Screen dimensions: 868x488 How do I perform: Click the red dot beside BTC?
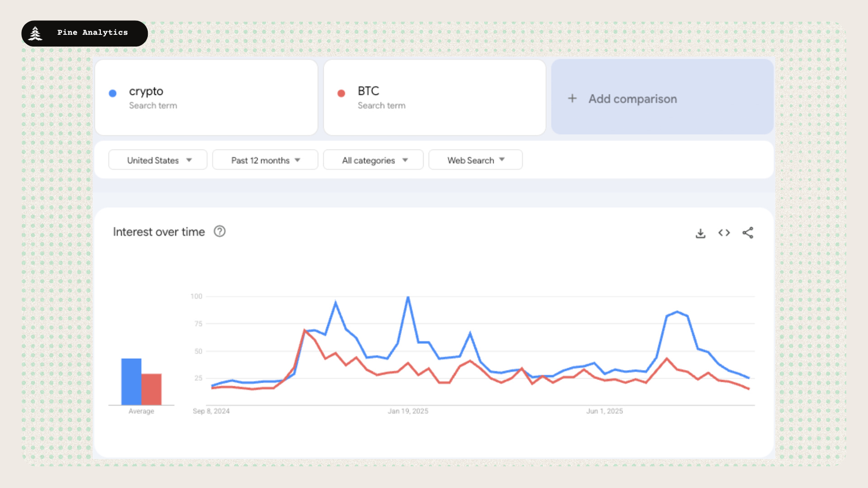(341, 93)
